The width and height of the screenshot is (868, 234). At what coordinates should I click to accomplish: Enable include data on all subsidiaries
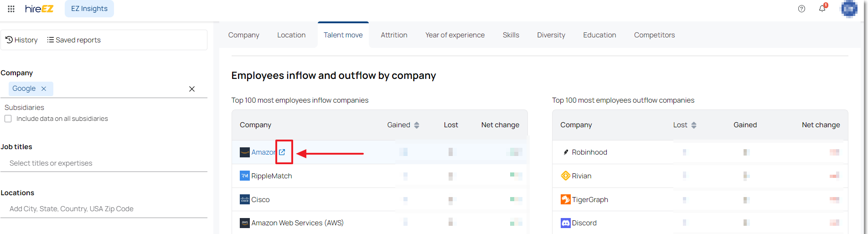(8, 119)
